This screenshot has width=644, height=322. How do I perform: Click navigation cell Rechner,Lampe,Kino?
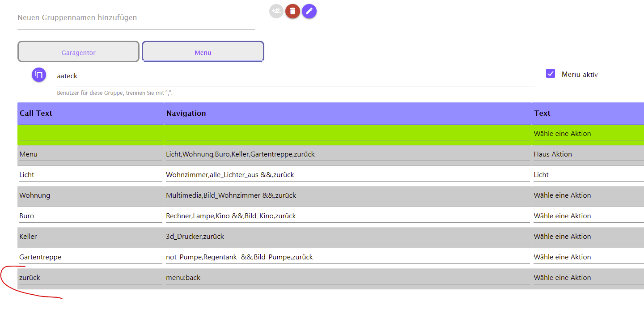coord(348,216)
